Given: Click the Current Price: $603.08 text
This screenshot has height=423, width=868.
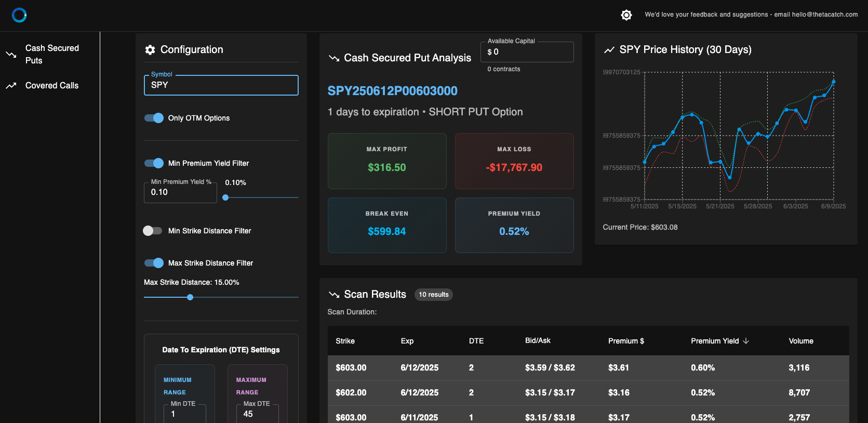Looking at the screenshot, I should click(x=640, y=227).
